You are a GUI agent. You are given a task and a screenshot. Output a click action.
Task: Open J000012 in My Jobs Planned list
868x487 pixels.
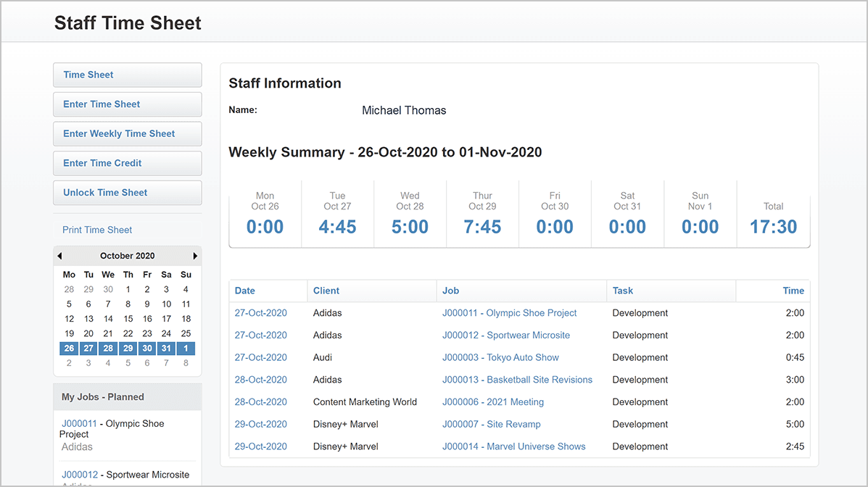80,475
